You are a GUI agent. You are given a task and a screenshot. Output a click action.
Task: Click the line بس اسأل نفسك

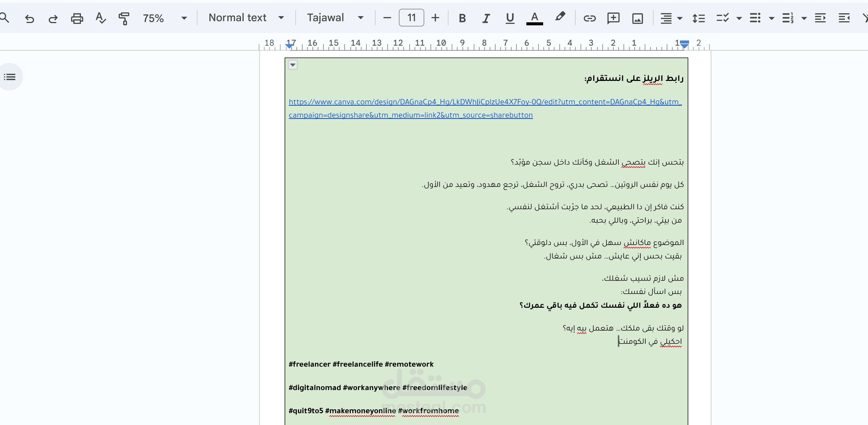point(651,291)
